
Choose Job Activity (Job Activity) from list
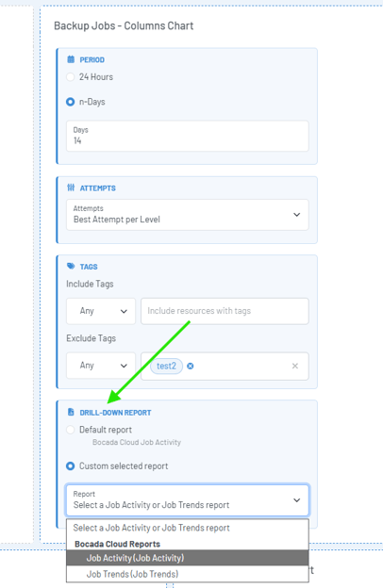click(188, 558)
